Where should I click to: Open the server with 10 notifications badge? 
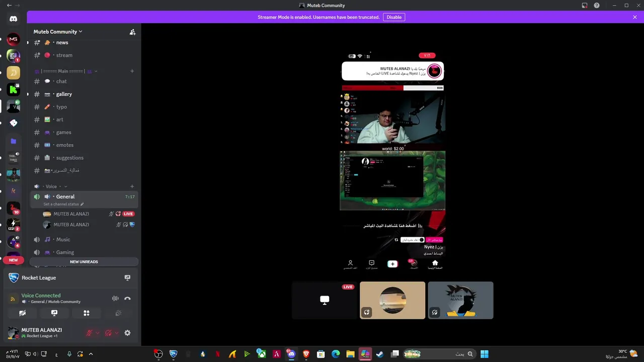(x=14, y=208)
